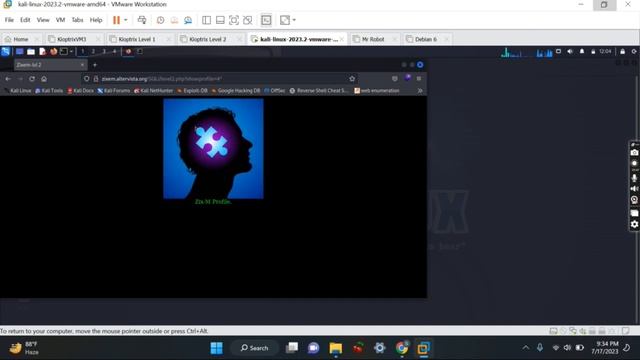The width and height of the screenshot is (640, 360).
Task: Toggle the microphone in the side recording toolbar
Action: [634, 178]
